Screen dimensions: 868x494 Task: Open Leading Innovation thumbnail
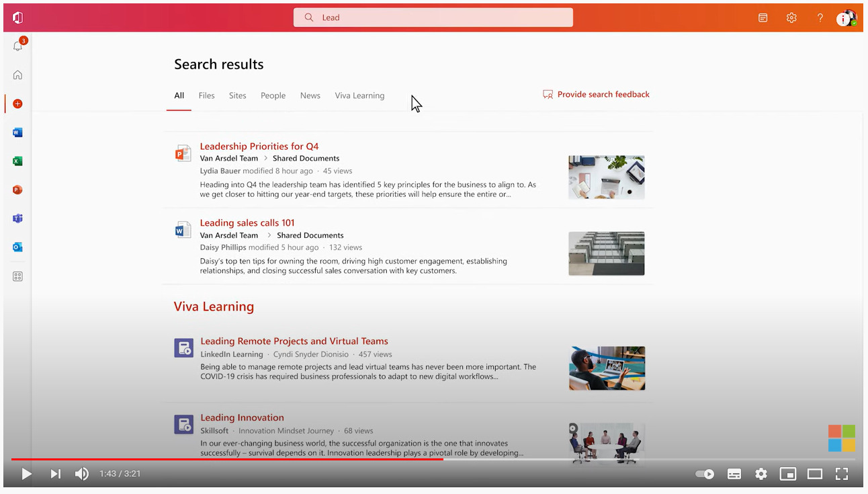point(607,444)
